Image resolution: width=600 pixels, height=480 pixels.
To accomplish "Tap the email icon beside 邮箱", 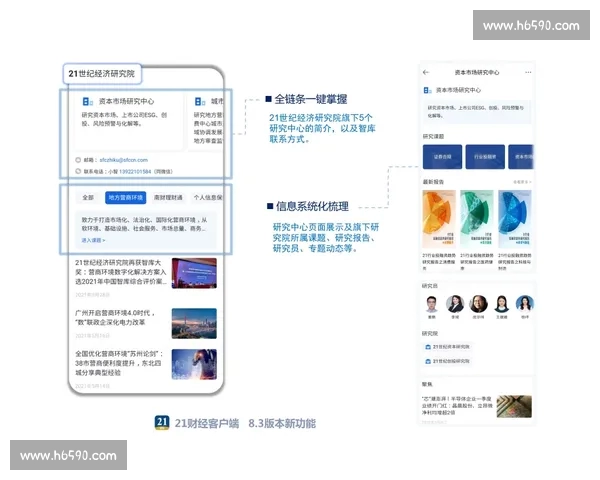I will coord(78,160).
